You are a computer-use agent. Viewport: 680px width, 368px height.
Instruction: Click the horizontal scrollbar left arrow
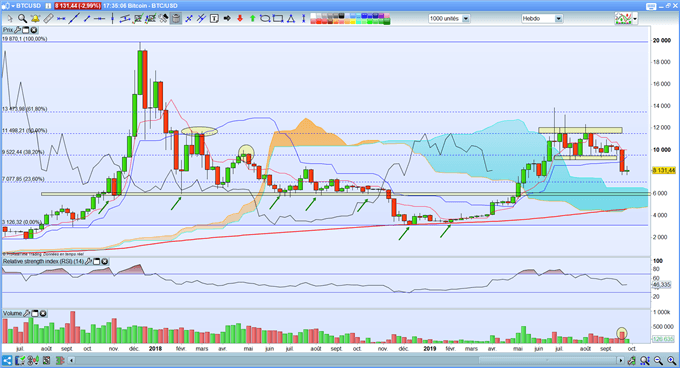pyautogui.click(x=72, y=360)
